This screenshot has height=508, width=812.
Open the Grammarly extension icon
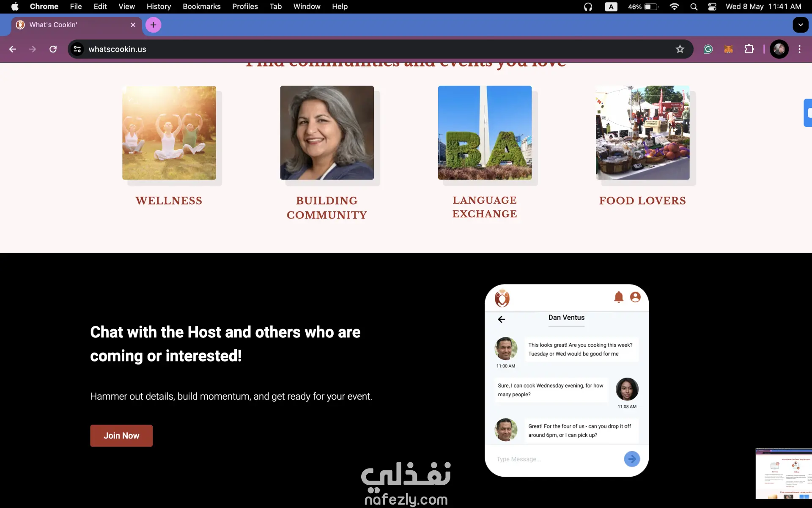pos(708,49)
